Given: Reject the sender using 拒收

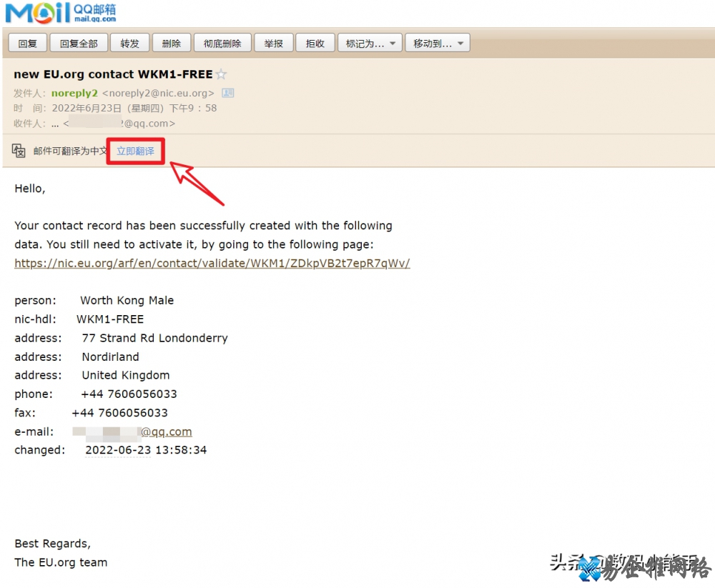Looking at the screenshot, I should click(315, 44).
